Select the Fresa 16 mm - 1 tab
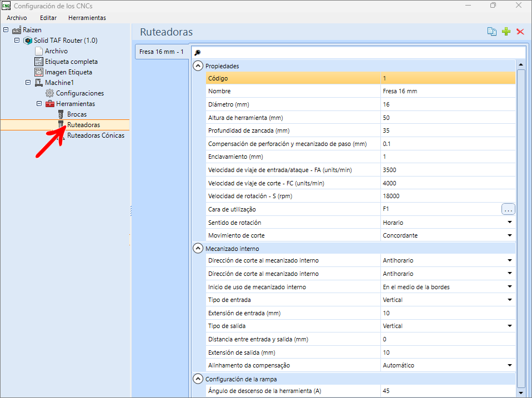Viewport: 532px width, 398px height. pyautogui.click(x=162, y=52)
